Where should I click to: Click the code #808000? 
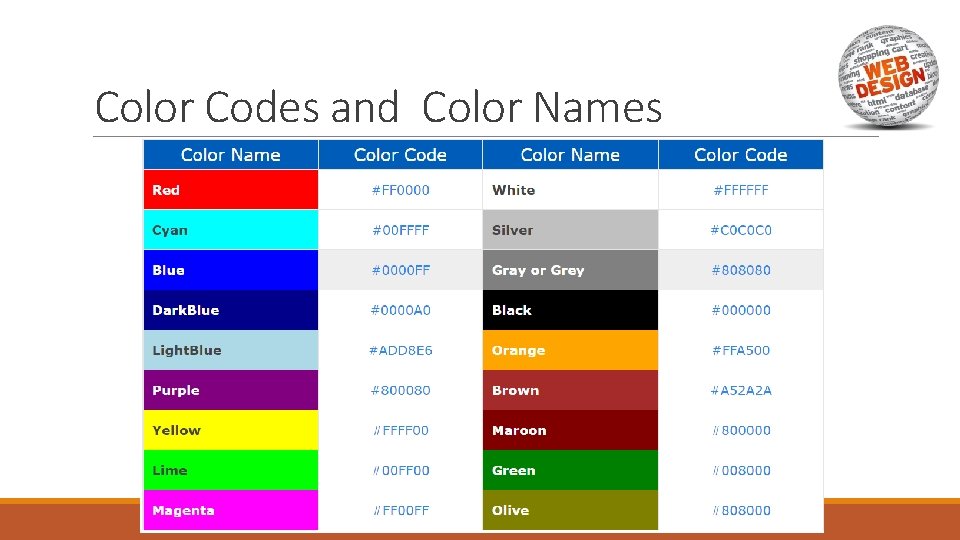[741, 510]
